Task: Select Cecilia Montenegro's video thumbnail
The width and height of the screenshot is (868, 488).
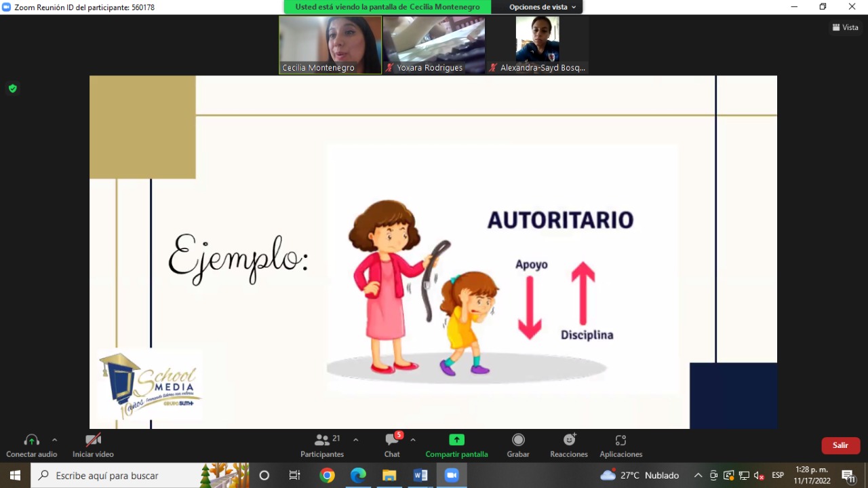Action: [330, 45]
